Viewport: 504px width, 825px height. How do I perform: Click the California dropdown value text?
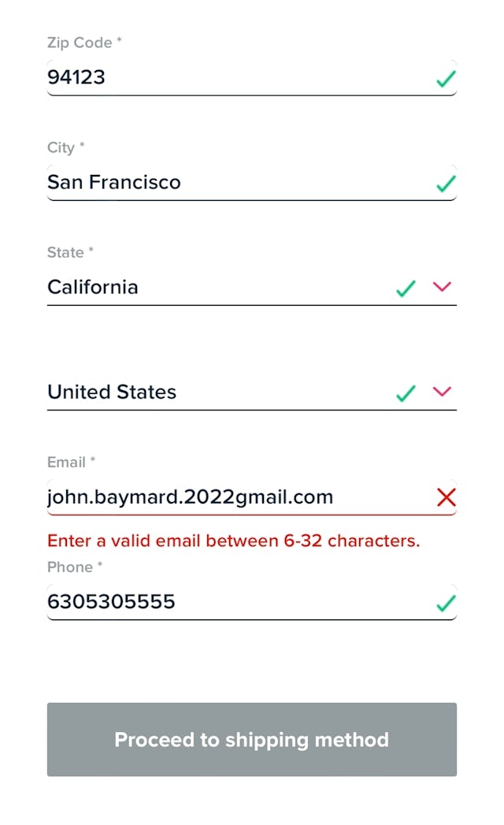92,287
